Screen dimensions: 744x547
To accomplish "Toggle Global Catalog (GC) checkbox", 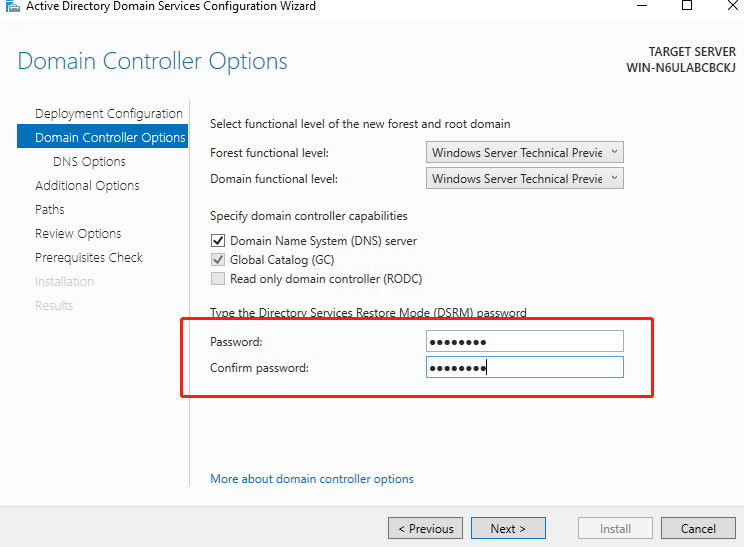I will click(218, 260).
